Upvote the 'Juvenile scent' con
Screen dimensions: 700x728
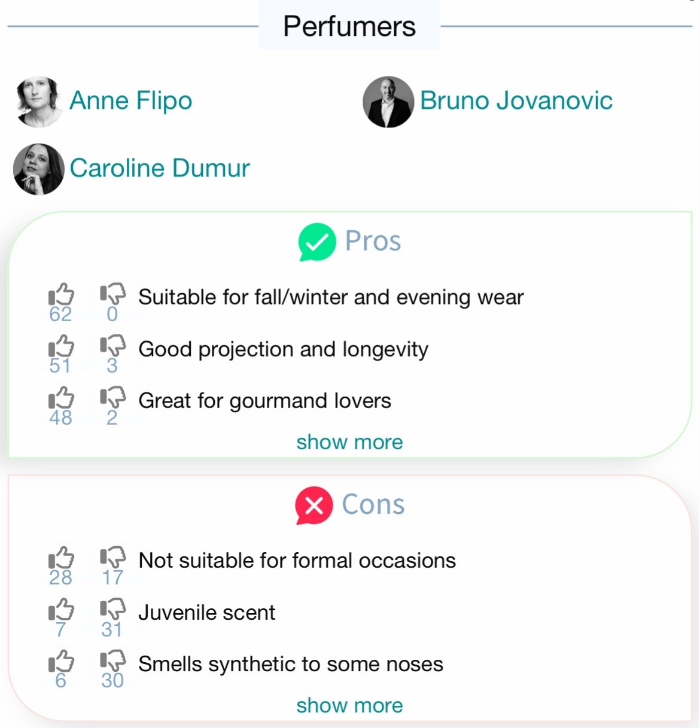tap(61, 610)
